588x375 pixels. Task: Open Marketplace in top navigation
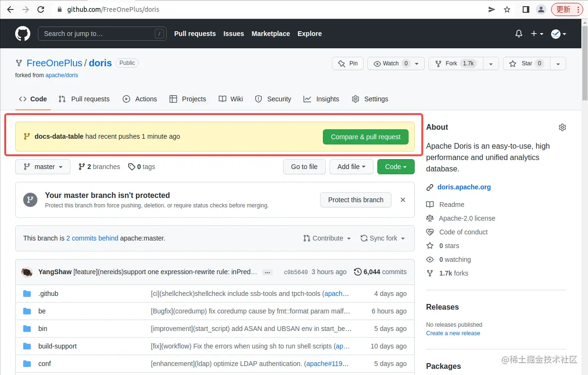click(x=271, y=34)
